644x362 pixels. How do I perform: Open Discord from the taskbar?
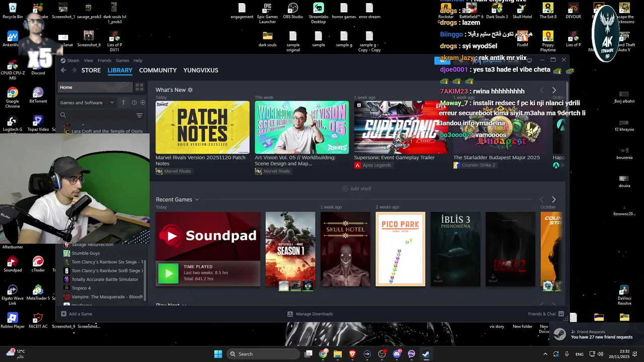[396, 354]
